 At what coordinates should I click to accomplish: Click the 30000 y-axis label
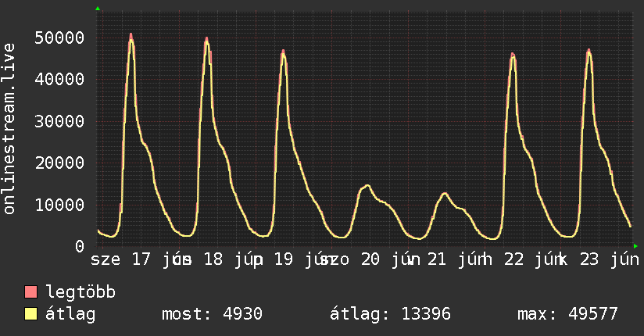coord(59,121)
